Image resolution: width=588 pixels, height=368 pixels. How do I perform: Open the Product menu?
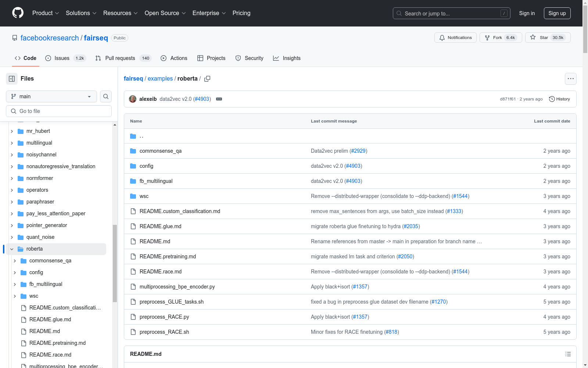[46, 13]
